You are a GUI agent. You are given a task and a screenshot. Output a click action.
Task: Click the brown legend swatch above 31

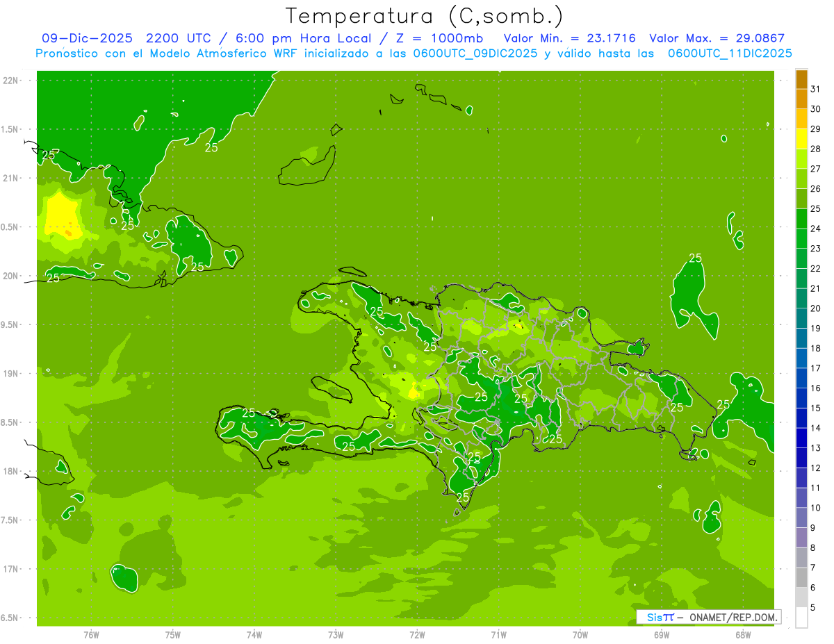(801, 79)
